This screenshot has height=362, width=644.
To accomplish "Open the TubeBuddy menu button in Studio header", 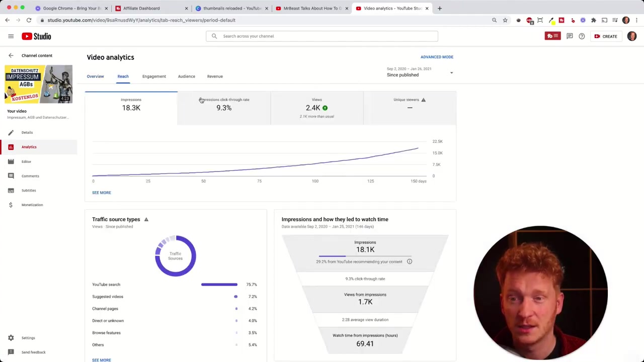I will (x=552, y=36).
